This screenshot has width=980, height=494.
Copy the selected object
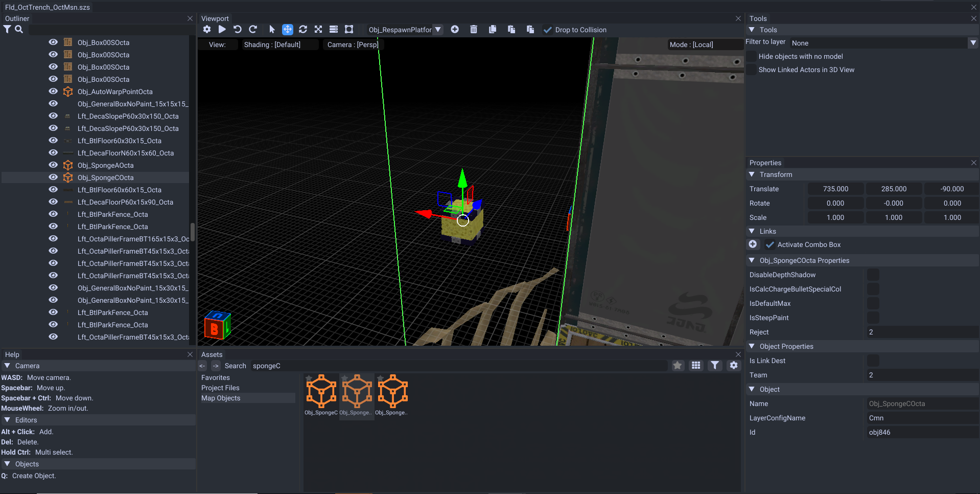click(x=493, y=30)
